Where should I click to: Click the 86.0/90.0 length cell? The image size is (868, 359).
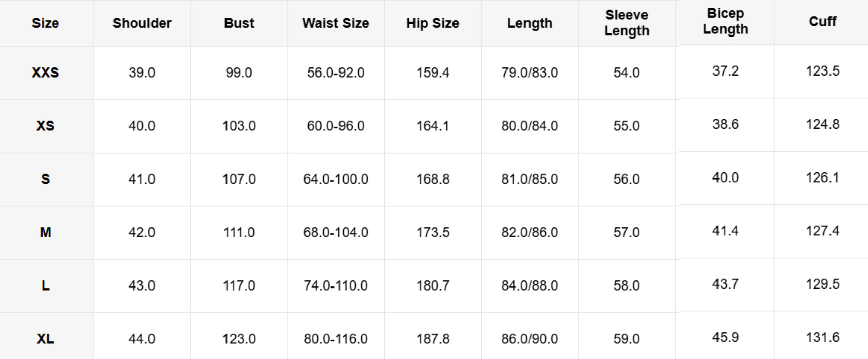coord(530,339)
